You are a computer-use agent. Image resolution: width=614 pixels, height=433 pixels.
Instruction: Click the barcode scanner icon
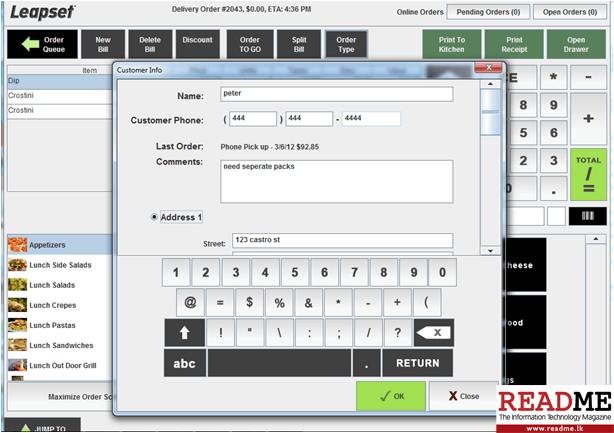coord(588,216)
